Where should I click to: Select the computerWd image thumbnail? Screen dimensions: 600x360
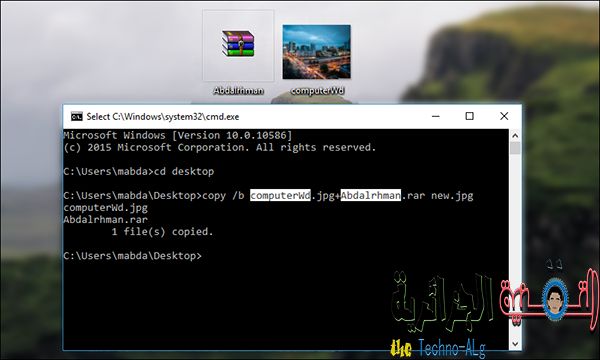(x=316, y=52)
